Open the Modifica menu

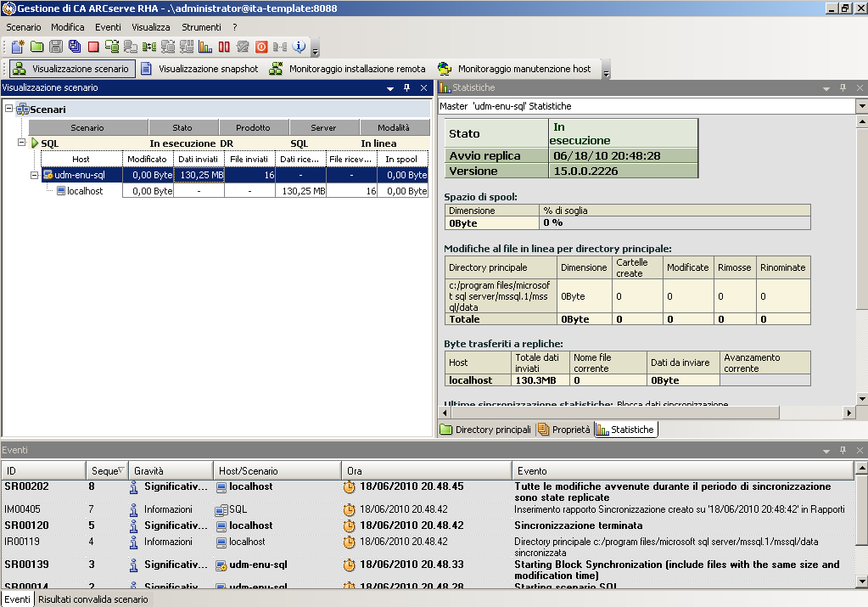pyautogui.click(x=68, y=27)
